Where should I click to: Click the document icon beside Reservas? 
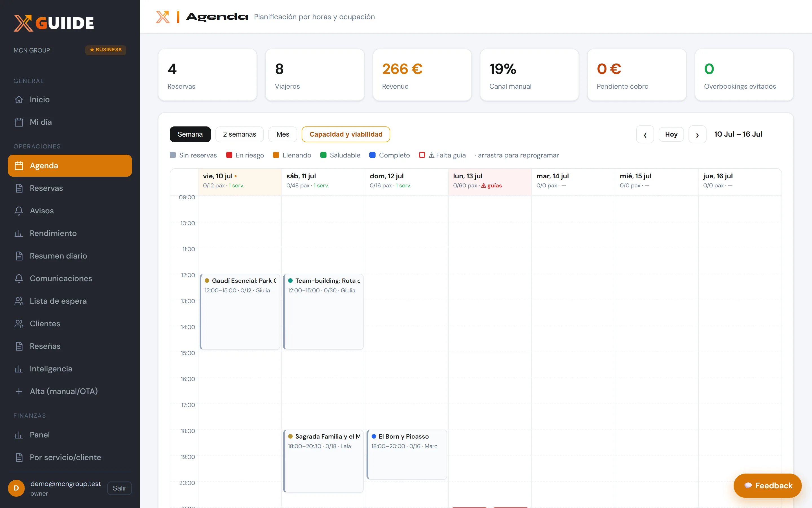point(19,188)
